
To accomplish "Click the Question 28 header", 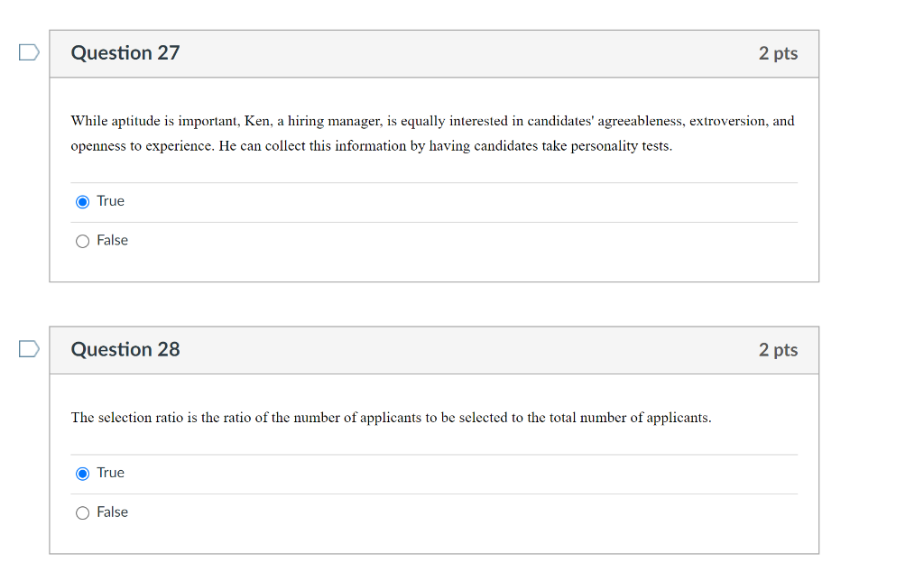I will [x=125, y=350].
